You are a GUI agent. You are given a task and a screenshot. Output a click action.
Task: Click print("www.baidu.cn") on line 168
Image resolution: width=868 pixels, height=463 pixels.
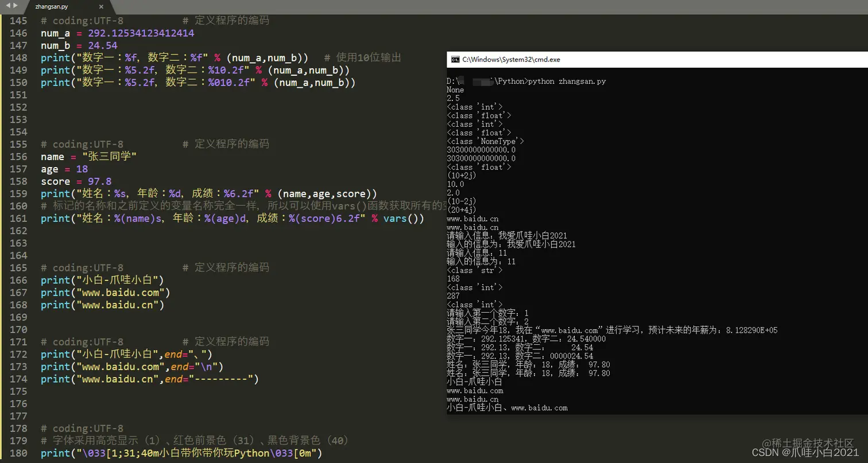point(103,305)
